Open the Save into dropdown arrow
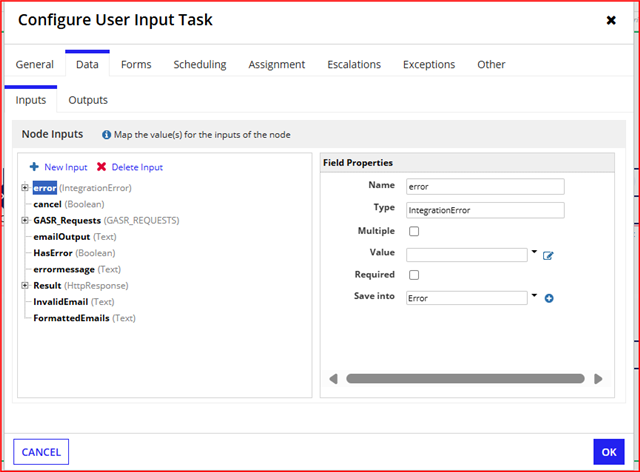The width and height of the screenshot is (640, 472). click(x=534, y=295)
